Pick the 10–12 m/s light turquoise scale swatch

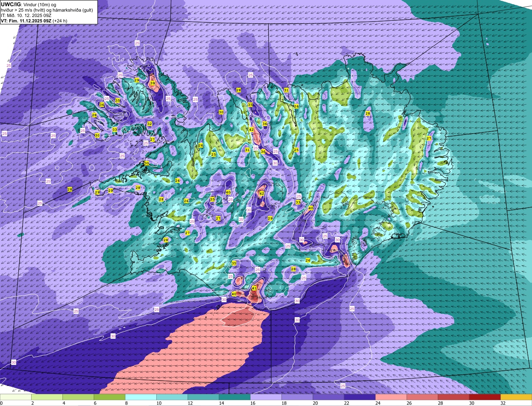[172, 397]
